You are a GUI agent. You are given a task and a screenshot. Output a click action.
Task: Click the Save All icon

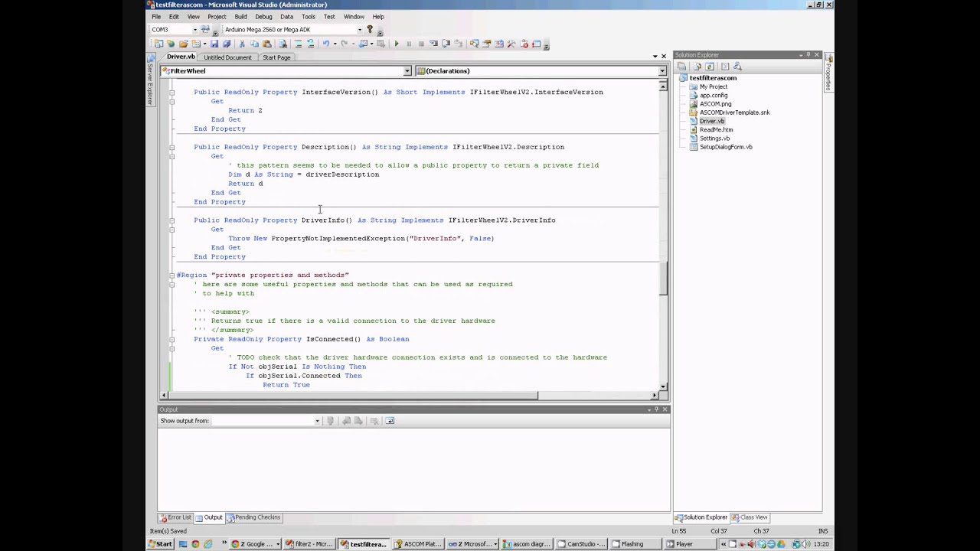pos(227,44)
